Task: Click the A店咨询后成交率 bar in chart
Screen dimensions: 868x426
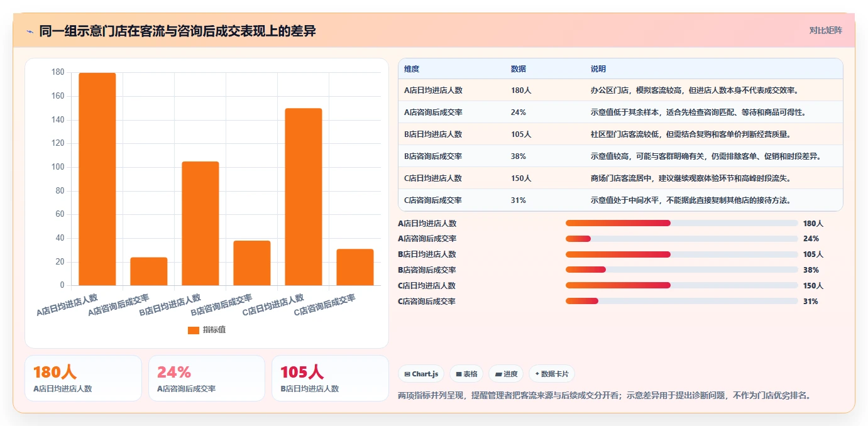Action: click(149, 271)
